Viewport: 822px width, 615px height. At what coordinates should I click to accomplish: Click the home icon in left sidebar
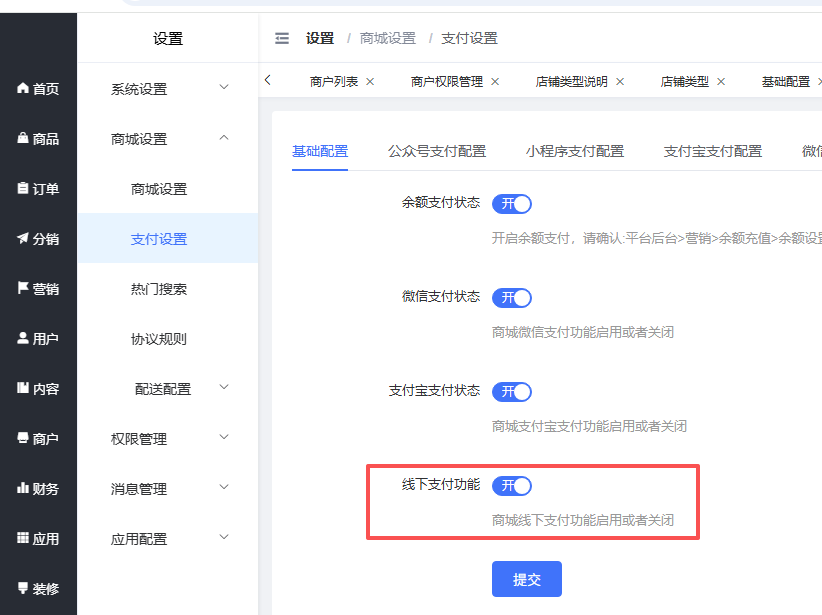[x=23, y=89]
